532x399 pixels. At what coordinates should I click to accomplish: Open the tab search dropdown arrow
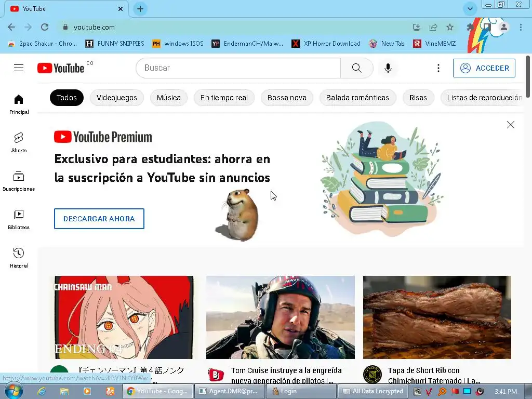click(470, 9)
